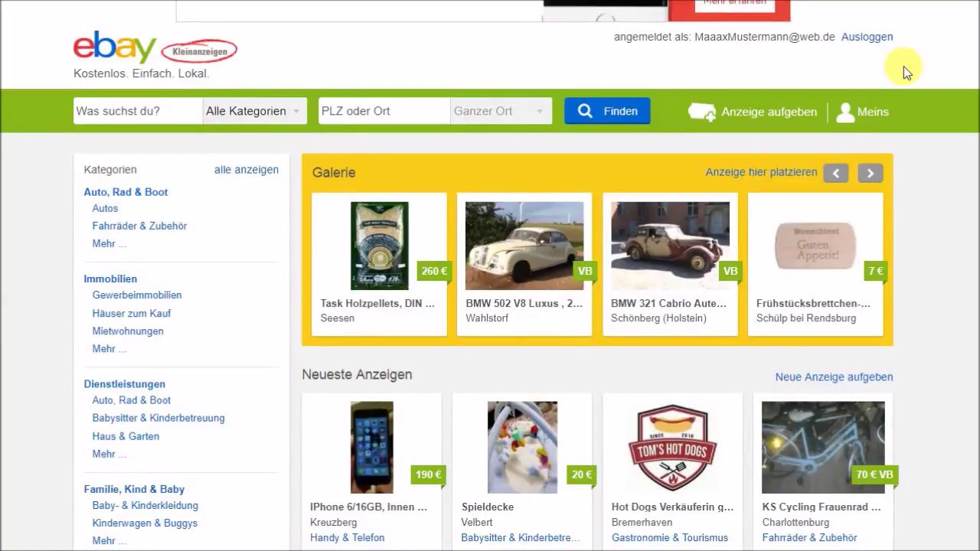Open Frühstücksbrettchen gallery image

pyautogui.click(x=815, y=246)
